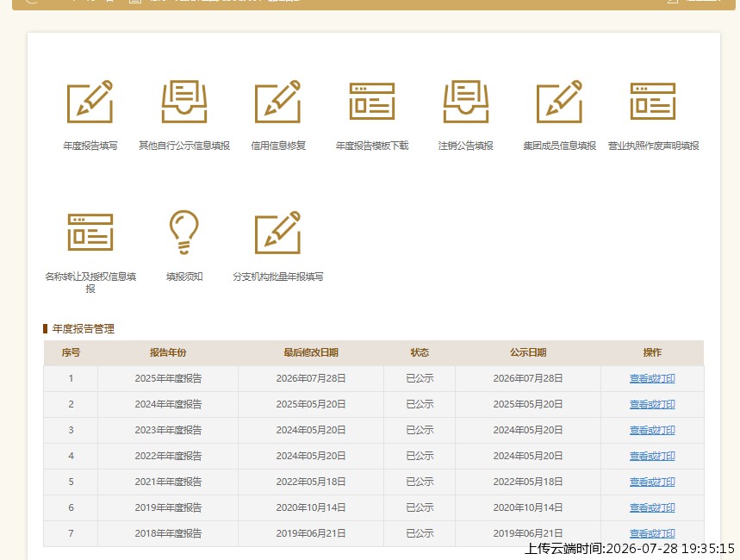View or print the 2024年年度报告
This screenshot has width=740, height=560.
[x=652, y=405]
